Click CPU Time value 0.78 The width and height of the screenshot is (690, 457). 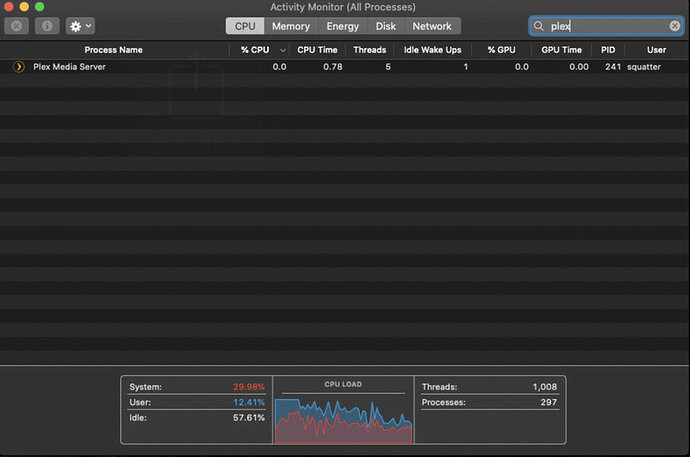(333, 67)
